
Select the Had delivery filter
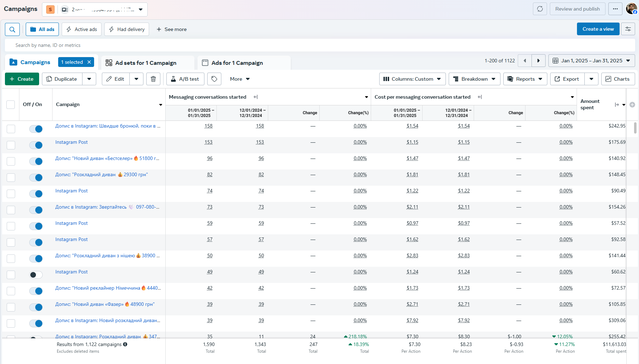click(127, 29)
